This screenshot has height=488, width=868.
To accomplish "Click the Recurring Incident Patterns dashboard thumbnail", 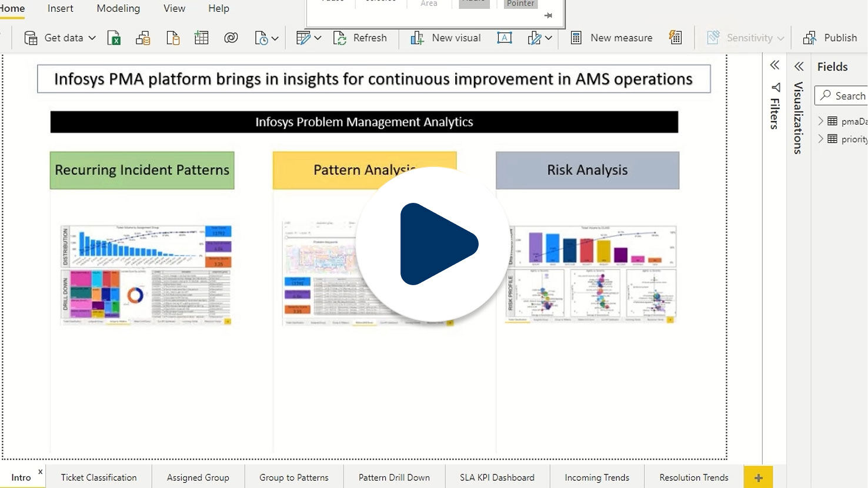I will click(146, 275).
